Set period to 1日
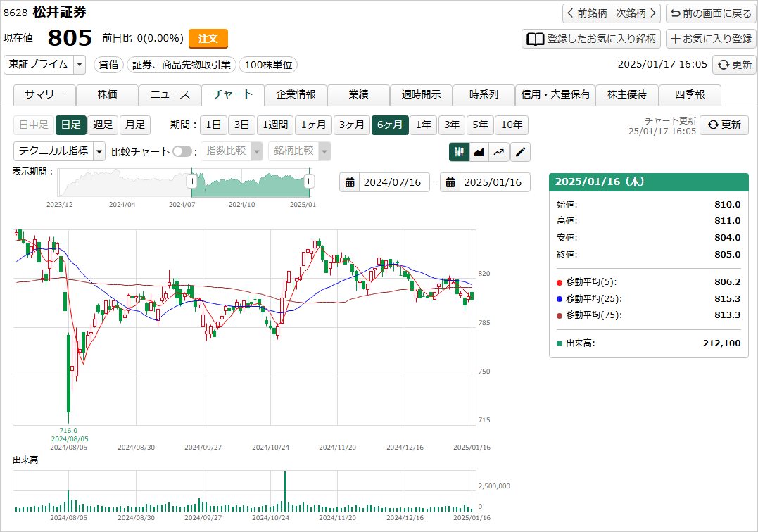The height and width of the screenshot is (532, 758). tap(213, 125)
